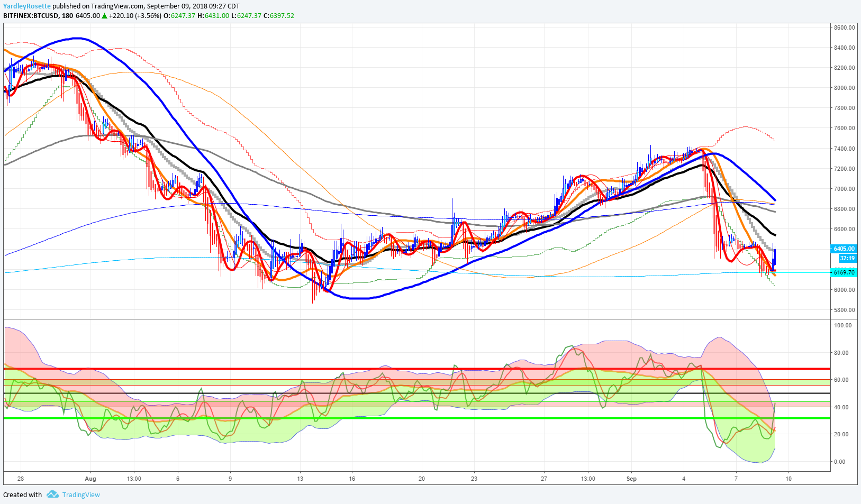Select the +220.10 (+3.56%) change text
Image resolution: width=861 pixels, height=504 pixels.
click(x=135, y=16)
